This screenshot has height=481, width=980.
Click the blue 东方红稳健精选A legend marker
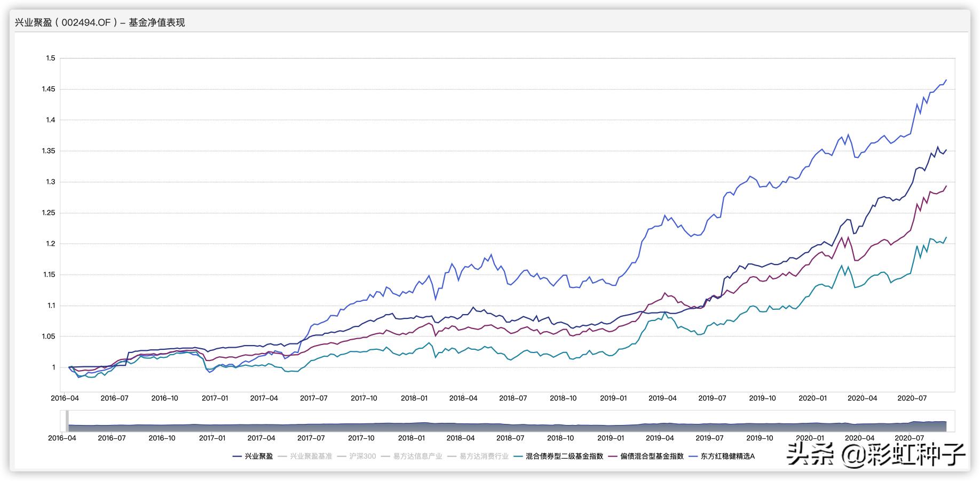tap(693, 456)
